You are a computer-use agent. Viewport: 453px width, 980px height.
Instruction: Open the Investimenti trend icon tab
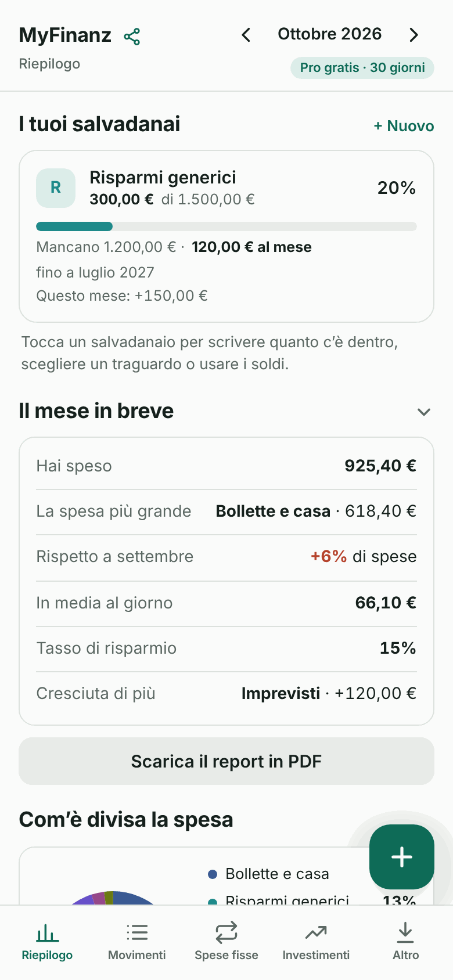[x=316, y=942]
